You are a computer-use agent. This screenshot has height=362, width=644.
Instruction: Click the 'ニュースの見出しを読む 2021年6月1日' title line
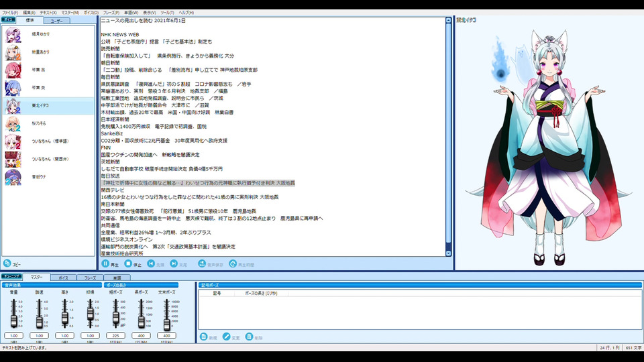click(x=144, y=21)
